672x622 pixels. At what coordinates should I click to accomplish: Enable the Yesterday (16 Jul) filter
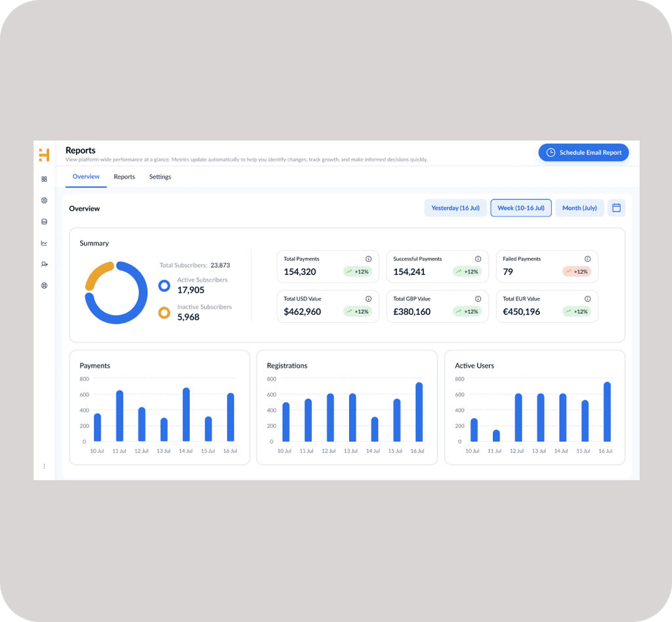click(x=455, y=207)
